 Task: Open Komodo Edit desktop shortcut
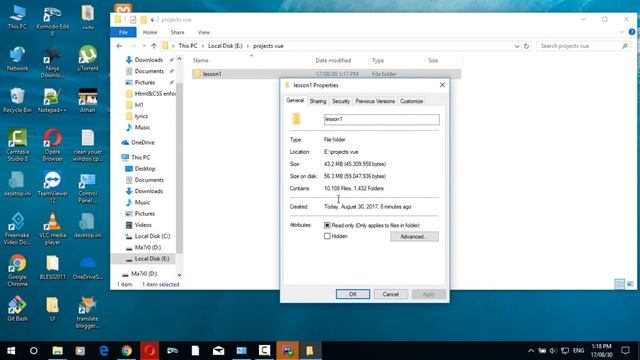[x=52, y=21]
